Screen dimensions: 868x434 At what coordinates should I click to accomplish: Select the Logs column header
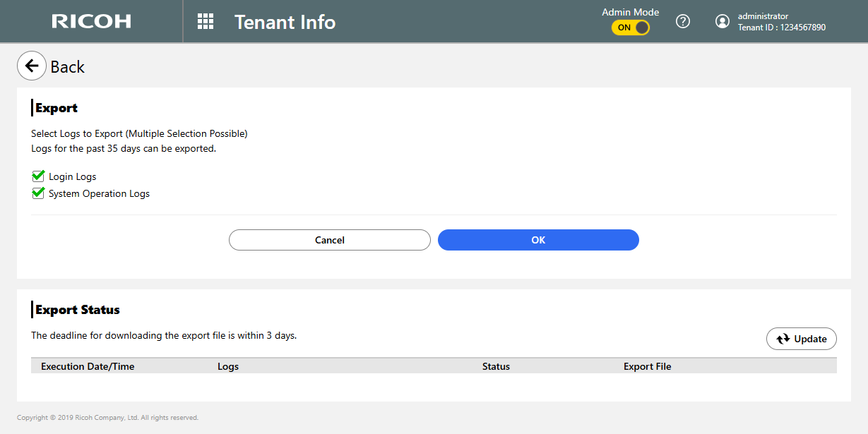(227, 366)
